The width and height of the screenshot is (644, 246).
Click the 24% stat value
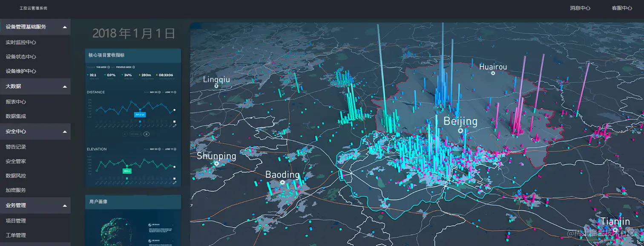[x=128, y=75]
